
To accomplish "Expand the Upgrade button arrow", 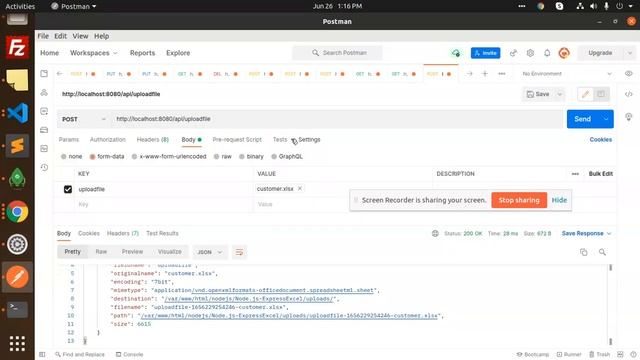I will pyautogui.click(x=630, y=53).
